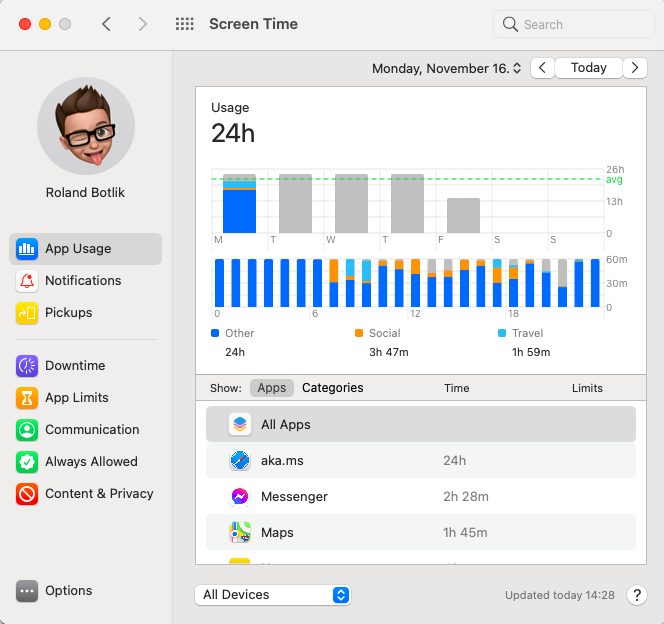Image resolution: width=664 pixels, height=624 pixels.
Task: Open the Communication green contact icon
Action: 27,430
